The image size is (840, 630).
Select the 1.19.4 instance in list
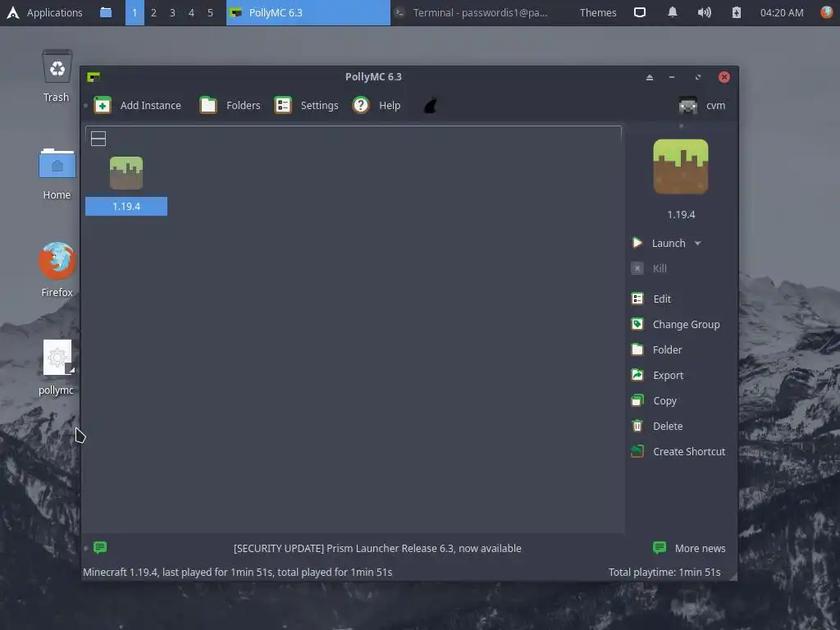pyautogui.click(x=126, y=186)
